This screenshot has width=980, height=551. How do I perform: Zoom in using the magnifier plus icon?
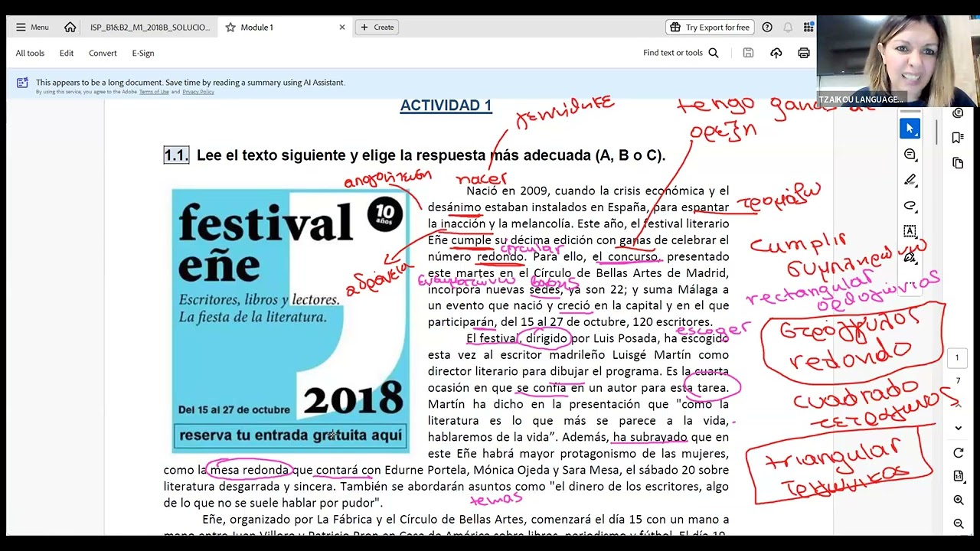pyautogui.click(x=958, y=500)
